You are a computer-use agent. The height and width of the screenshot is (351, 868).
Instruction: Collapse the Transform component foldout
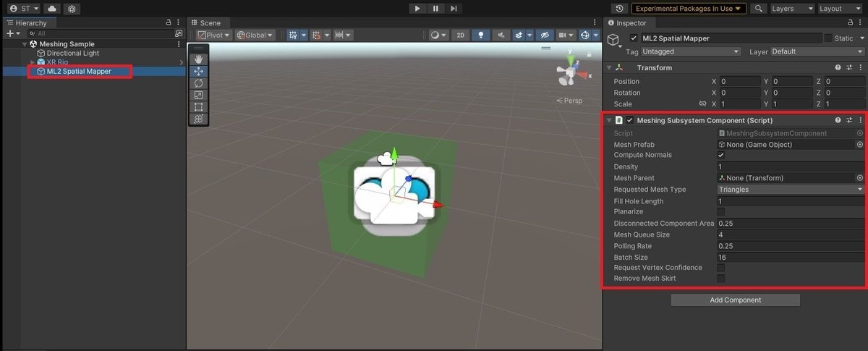click(610, 67)
